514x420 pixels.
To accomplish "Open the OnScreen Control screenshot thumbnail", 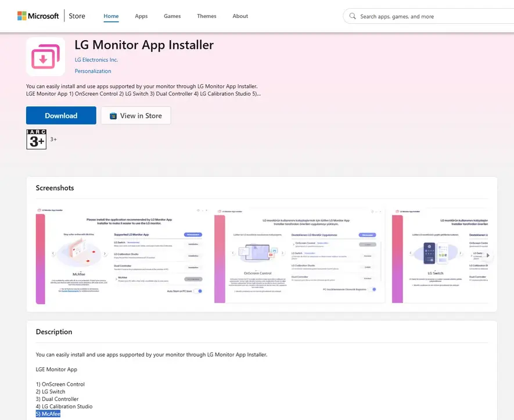I will click(x=299, y=256).
